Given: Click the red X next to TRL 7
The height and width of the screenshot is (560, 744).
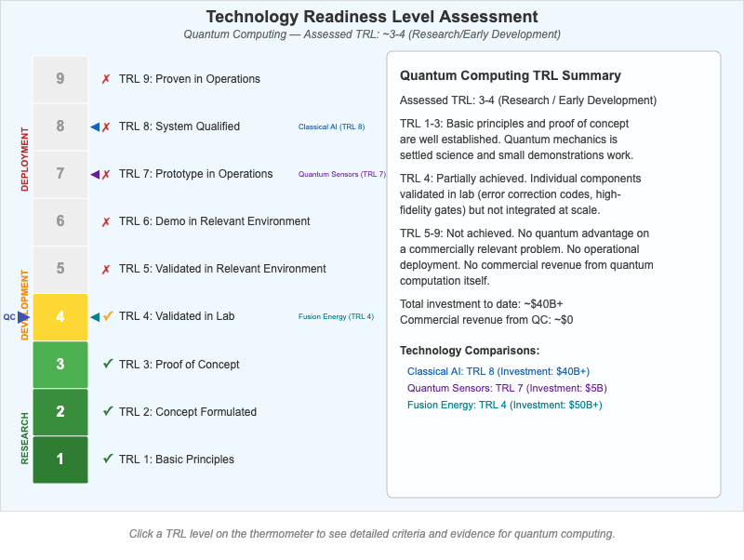Looking at the screenshot, I should point(105,174).
